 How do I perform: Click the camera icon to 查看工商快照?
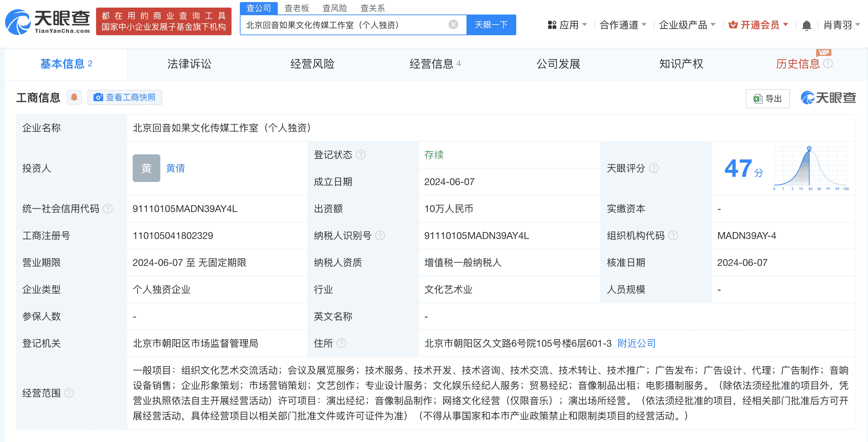[x=98, y=97]
